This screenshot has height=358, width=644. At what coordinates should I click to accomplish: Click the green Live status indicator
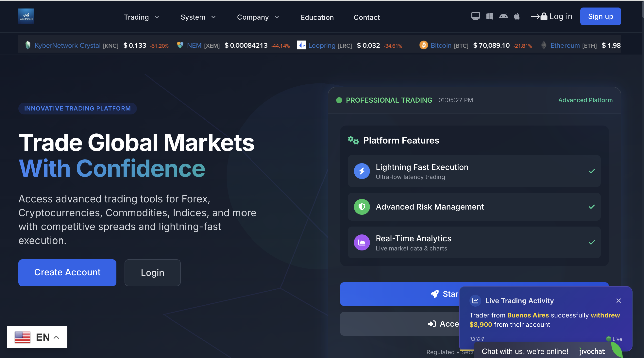(608, 339)
